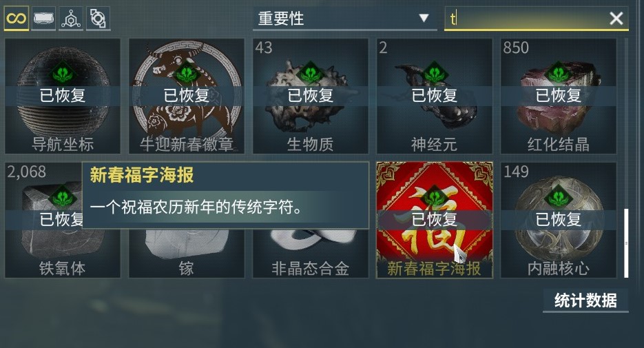644x348 pixels.
Task: Select the second category filter icon
Action: pos(43,19)
